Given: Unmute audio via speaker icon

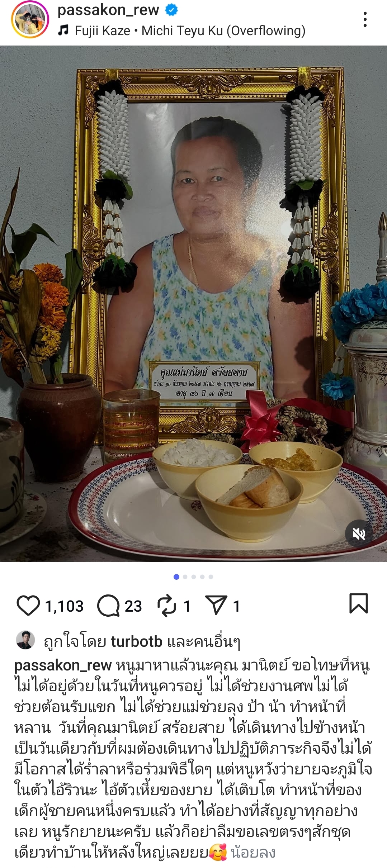Looking at the screenshot, I should point(359,534).
